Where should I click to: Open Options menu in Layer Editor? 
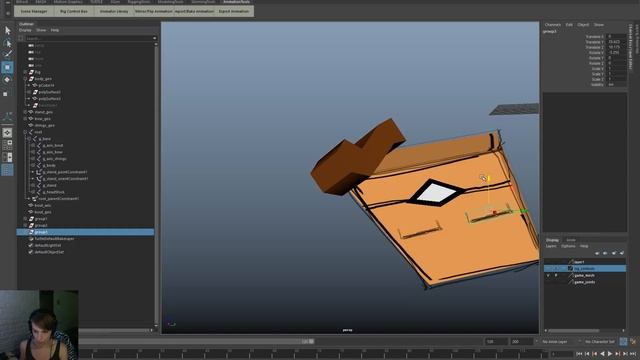click(568, 246)
